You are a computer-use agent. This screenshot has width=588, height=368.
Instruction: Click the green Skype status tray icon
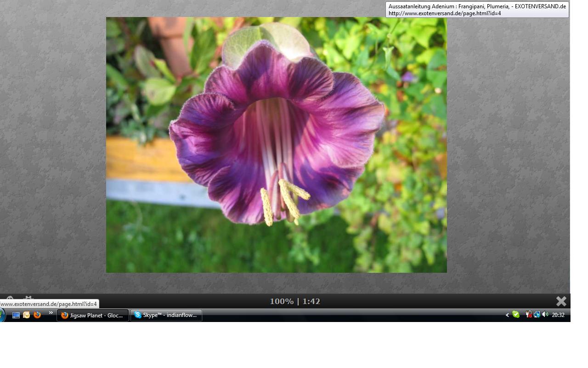516,315
